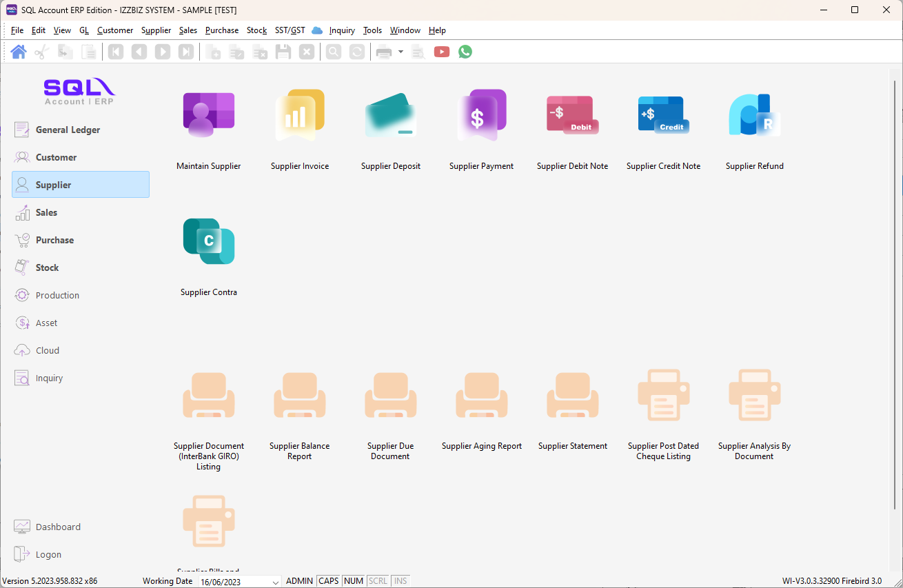This screenshot has height=588, width=903.
Task: Open Supplier Due Document report
Action: click(391, 395)
